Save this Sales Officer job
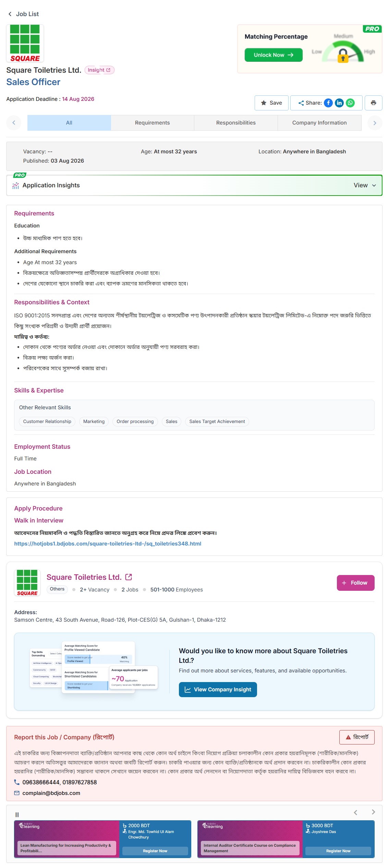 (271, 103)
